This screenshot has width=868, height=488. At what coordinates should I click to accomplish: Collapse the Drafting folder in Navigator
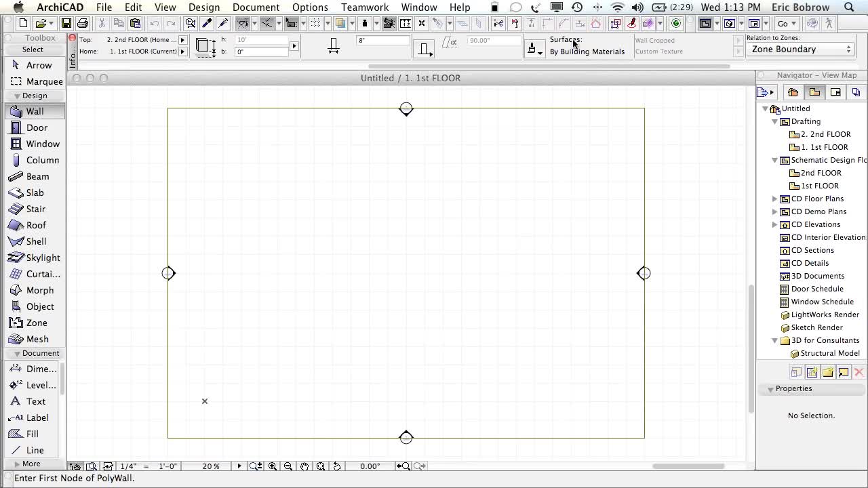775,121
